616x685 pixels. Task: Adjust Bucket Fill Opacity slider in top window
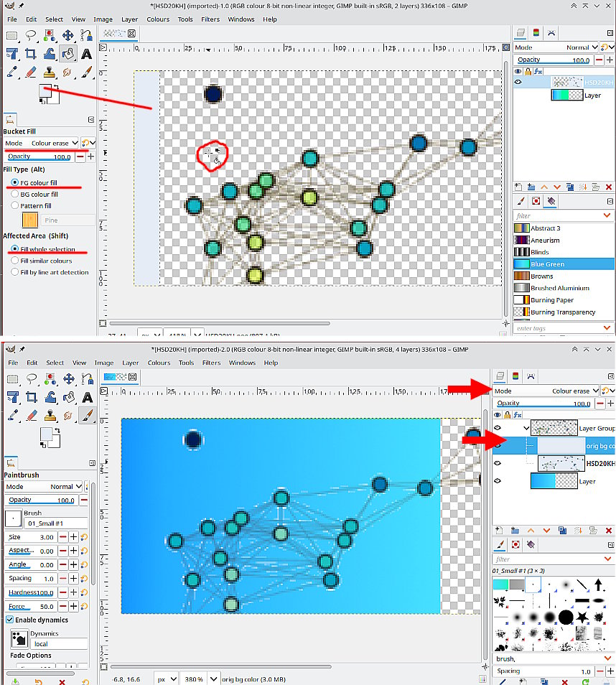[x=39, y=157]
